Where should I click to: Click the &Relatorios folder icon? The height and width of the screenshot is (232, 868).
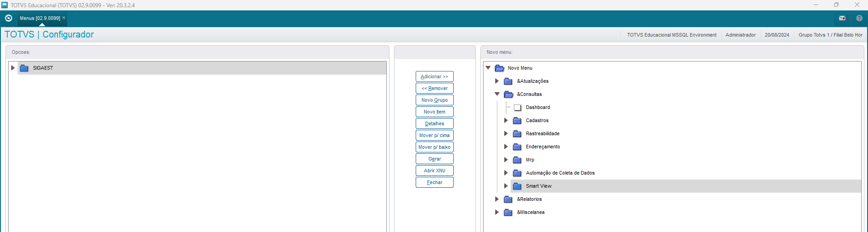[508, 199]
